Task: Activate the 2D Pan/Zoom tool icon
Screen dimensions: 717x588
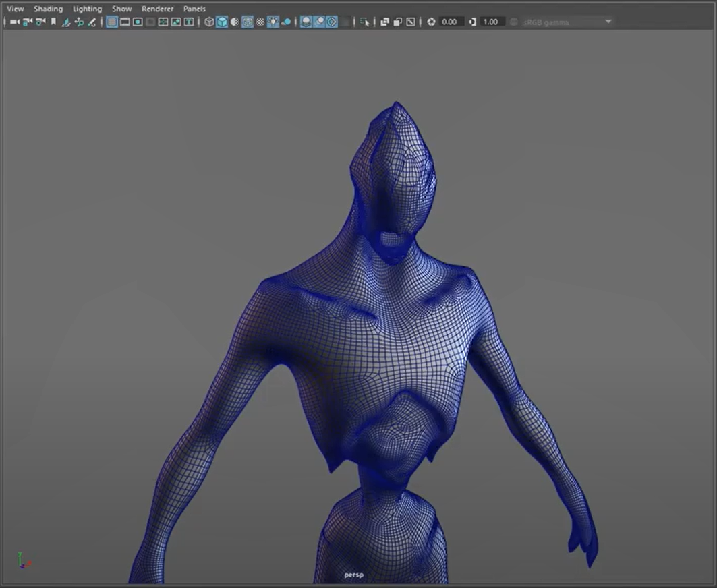Action: (79, 22)
